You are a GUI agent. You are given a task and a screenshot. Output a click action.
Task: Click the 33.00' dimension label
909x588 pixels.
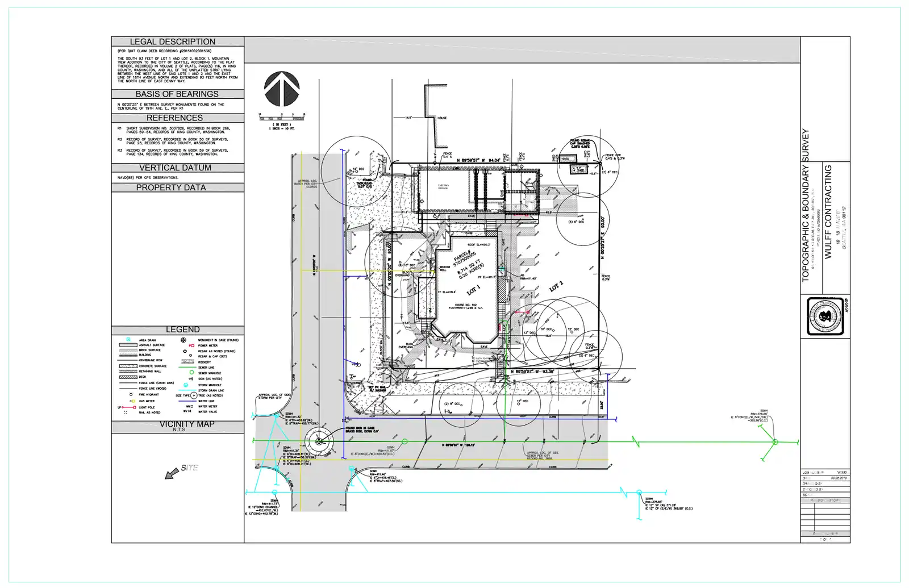point(601,405)
